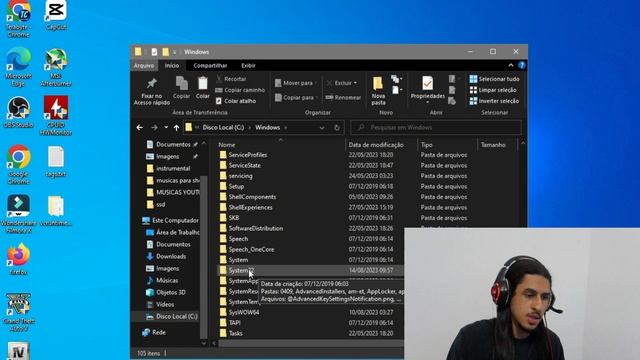Refresh the folder view
This screenshot has width=640, height=360.
coord(337,128)
